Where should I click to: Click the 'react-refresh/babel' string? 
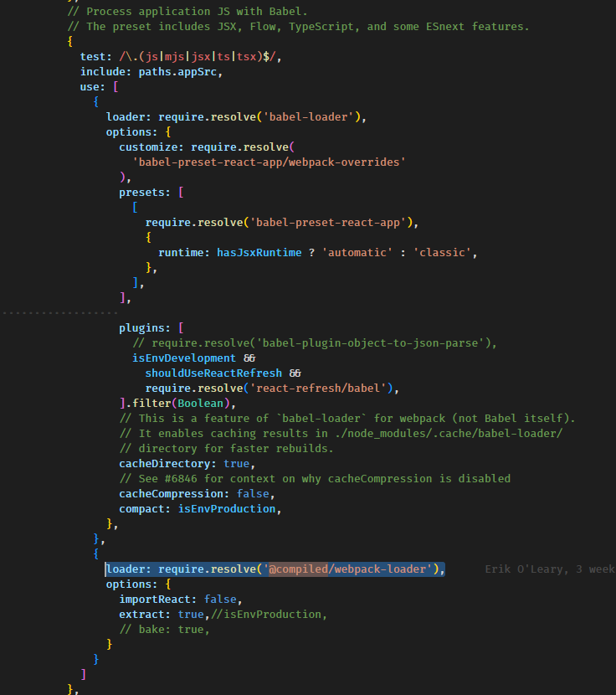[318, 389]
